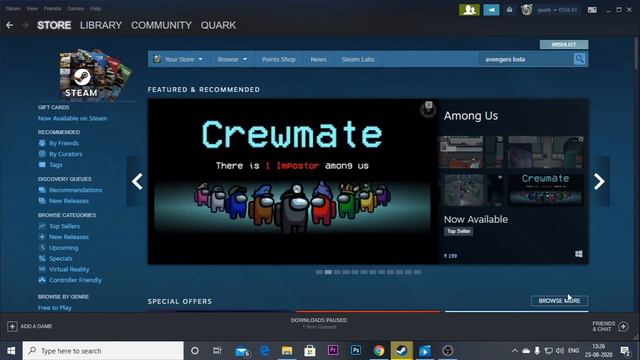Click the search magnifier button
Viewport: 640px width, 360px height.
click(x=579, y=59)
